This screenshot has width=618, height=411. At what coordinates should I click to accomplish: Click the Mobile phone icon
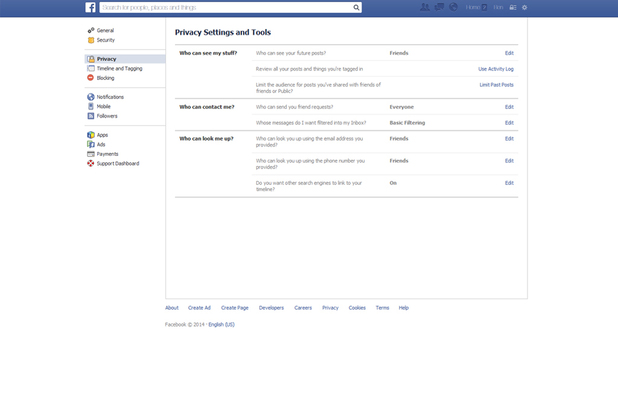91,106
